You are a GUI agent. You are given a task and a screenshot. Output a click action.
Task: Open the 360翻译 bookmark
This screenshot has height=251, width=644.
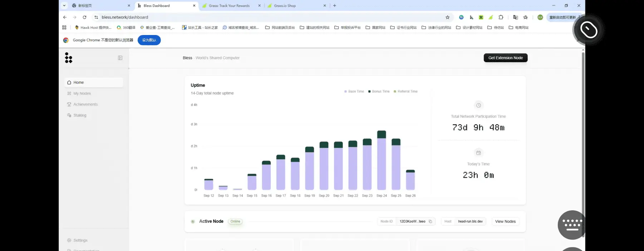coord(126,27)
